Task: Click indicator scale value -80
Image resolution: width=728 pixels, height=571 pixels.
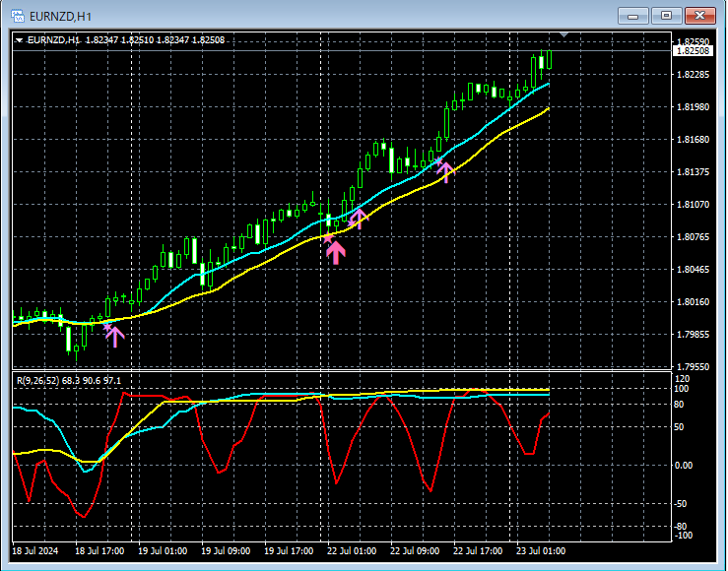Action: [680, 527]
